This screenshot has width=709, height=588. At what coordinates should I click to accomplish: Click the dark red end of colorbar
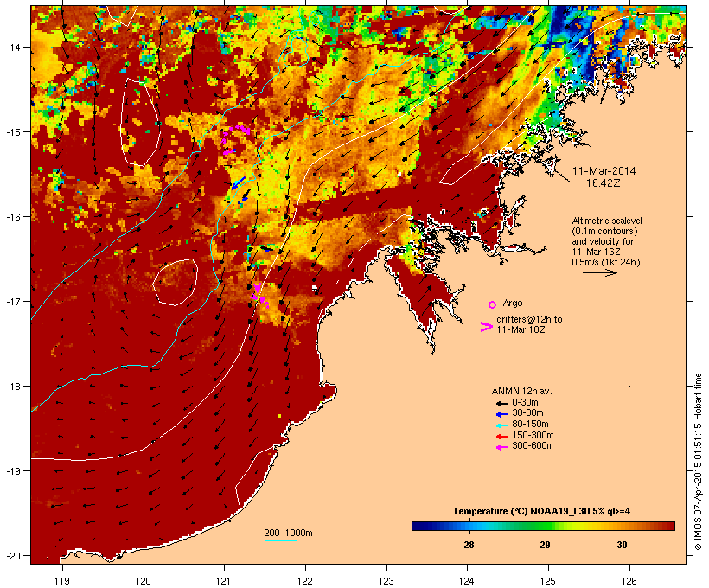tap(668, 526)
